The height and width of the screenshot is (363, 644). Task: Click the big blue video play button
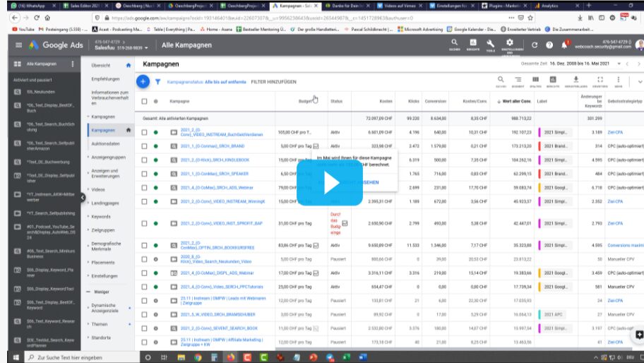[329, 183]
